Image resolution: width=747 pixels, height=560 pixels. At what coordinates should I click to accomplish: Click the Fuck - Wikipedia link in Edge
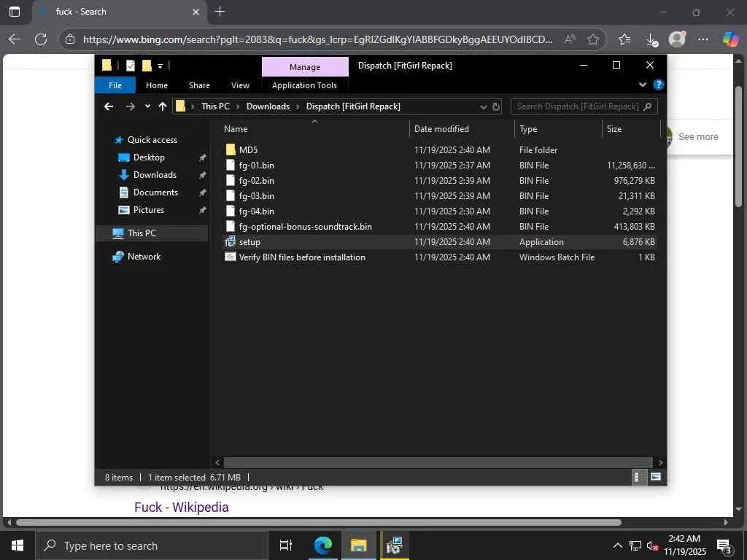click(x=182, y=507)
